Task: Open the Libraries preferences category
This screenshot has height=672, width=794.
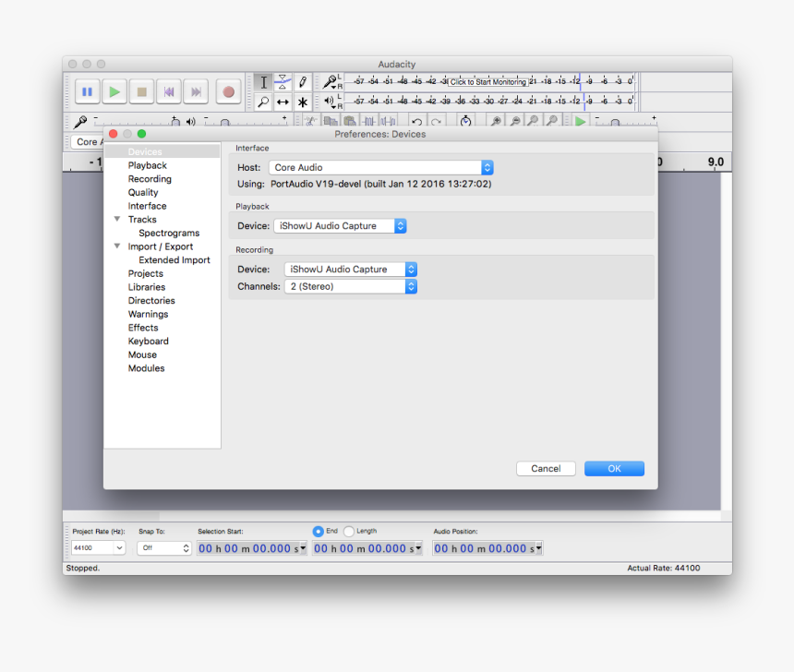Action: click(147, 287)
